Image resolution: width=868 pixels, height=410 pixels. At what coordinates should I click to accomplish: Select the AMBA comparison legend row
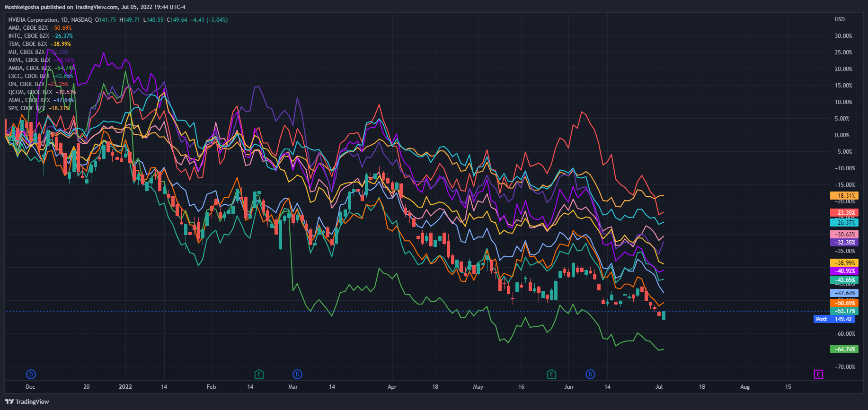[42, 68]
